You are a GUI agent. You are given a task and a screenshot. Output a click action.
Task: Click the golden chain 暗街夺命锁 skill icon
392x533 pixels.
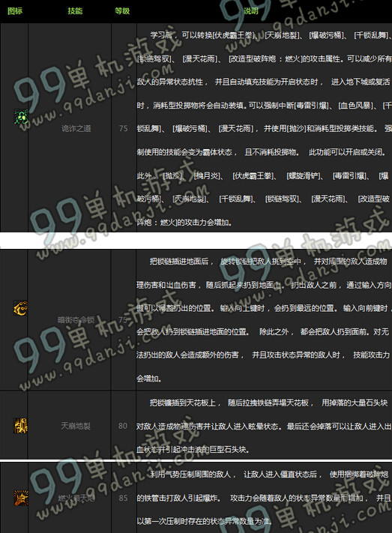20,308
